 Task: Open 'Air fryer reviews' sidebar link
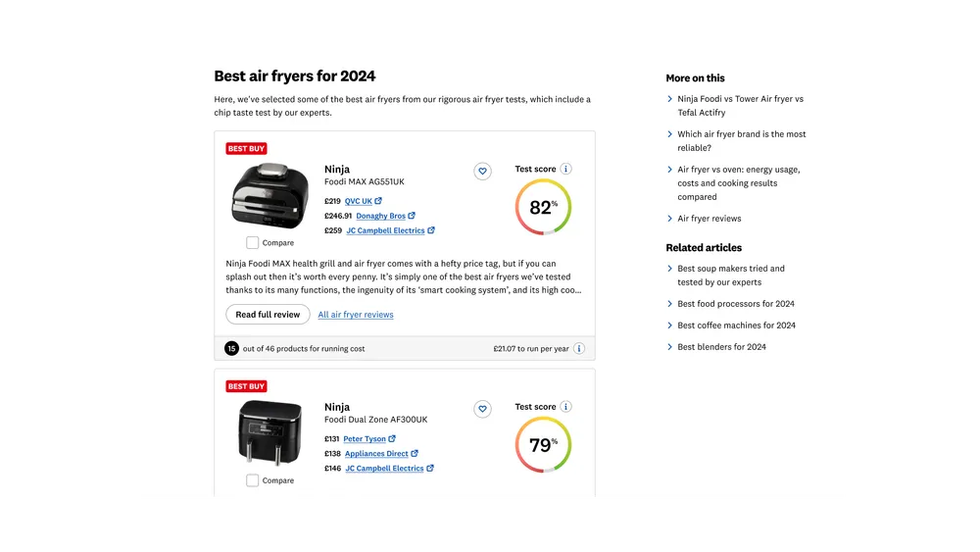710,219
